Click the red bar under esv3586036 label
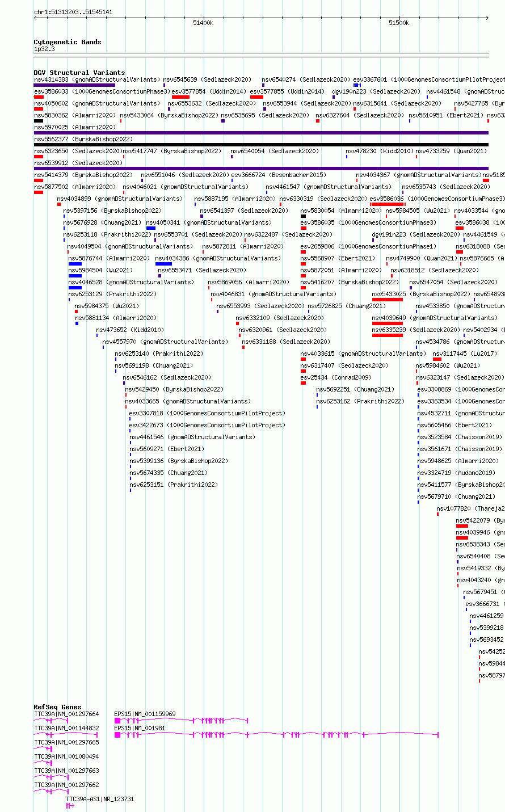This screenshot has width=505, height=812. 387,204
